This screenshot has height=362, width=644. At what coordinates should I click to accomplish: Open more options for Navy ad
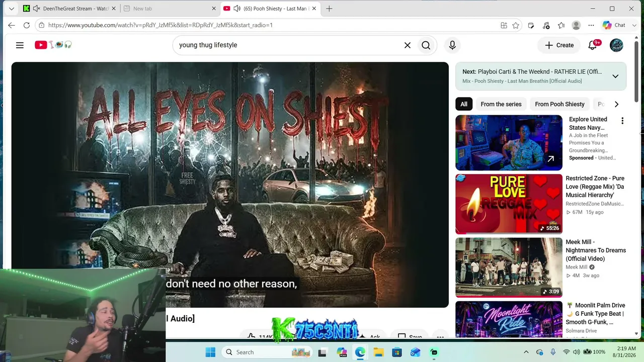point(622,121)
